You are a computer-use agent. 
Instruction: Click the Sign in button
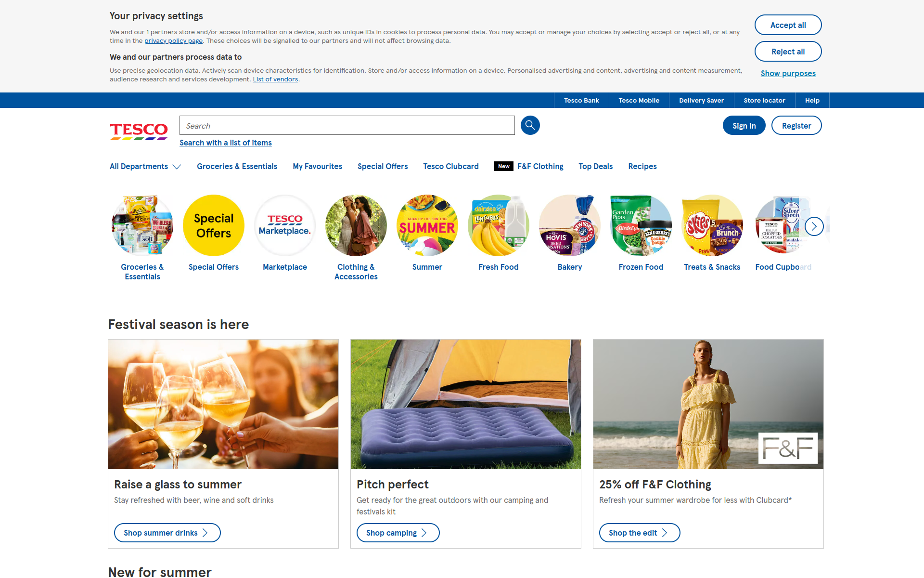point(744,125)
